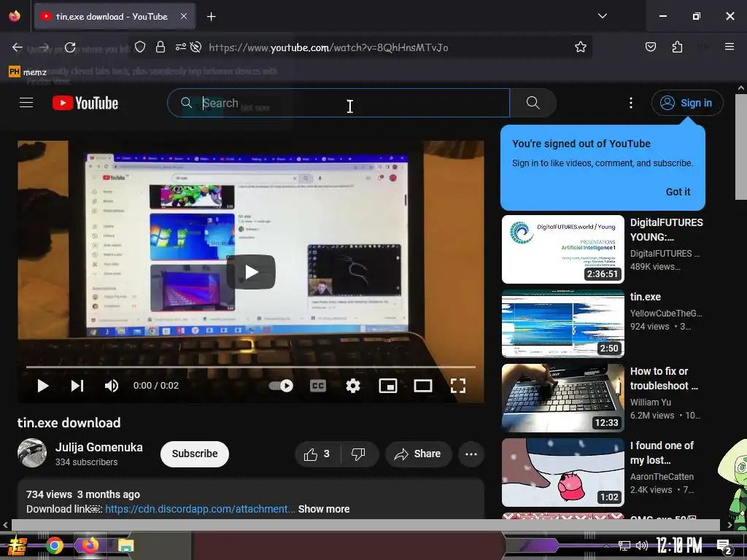Image resolution: width=747 pixels, height=560 pixels.
Task: Click the YouTube logo to go home
Action: click(x=85, y=103)
